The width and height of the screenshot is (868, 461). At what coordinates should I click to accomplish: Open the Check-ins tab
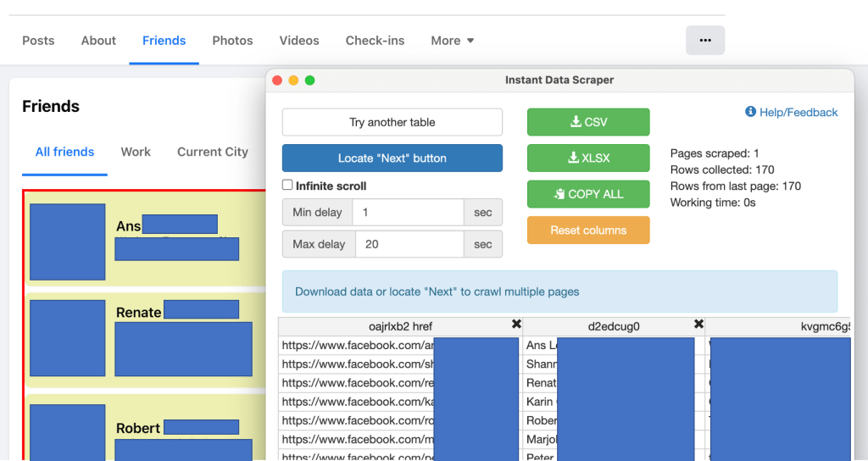[375, 41]
